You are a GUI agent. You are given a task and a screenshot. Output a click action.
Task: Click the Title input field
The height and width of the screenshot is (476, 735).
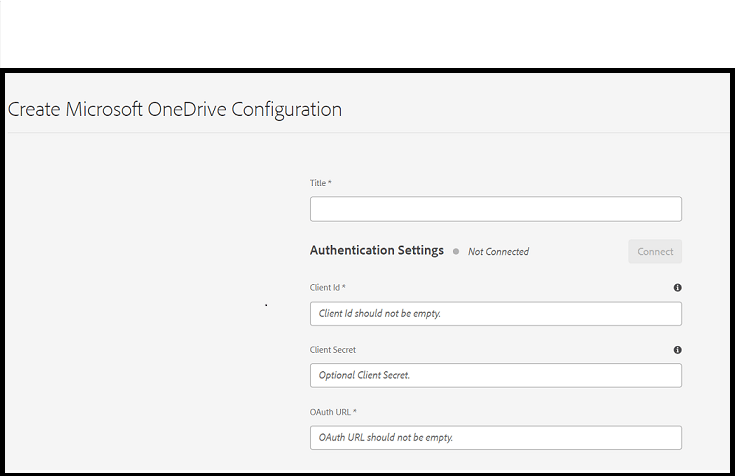click(x=495, y=209)
